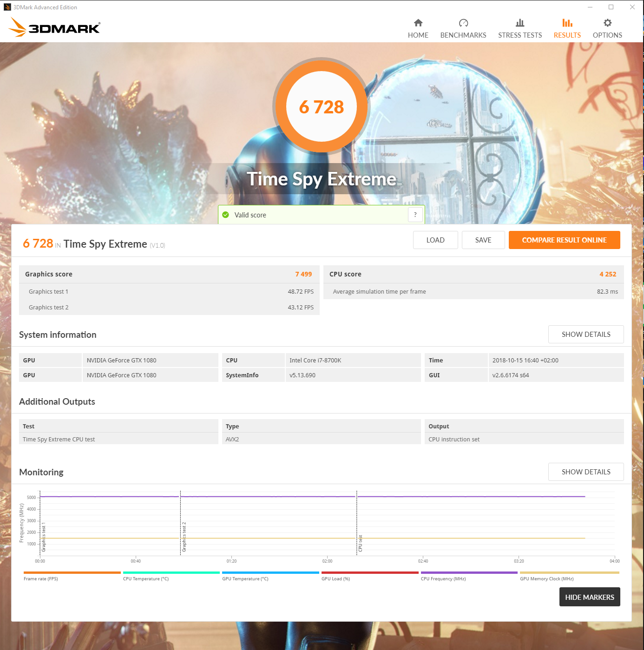Click the main score circle 6 728

pyautogui.click(x=322, y=106)
